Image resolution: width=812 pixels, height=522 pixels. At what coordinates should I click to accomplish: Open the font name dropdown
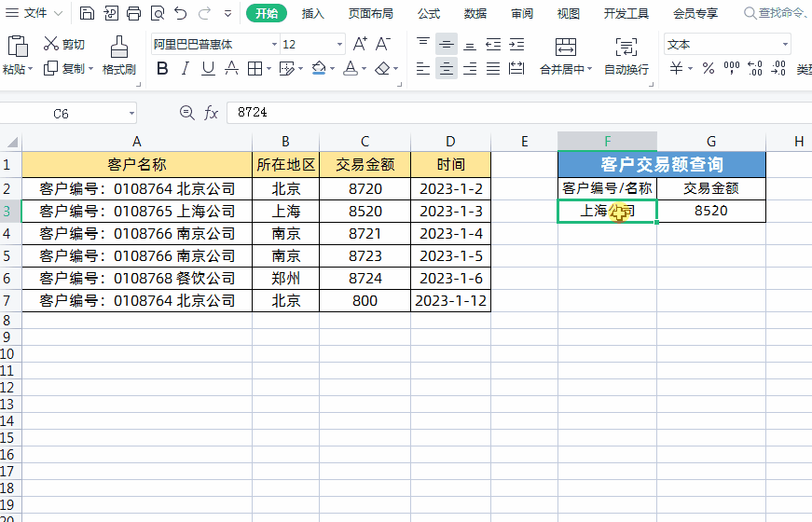point(274,45)
